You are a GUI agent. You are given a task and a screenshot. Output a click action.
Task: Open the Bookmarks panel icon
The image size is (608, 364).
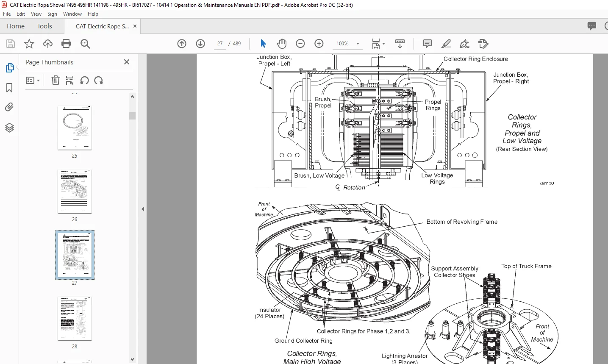click(9, 88)
